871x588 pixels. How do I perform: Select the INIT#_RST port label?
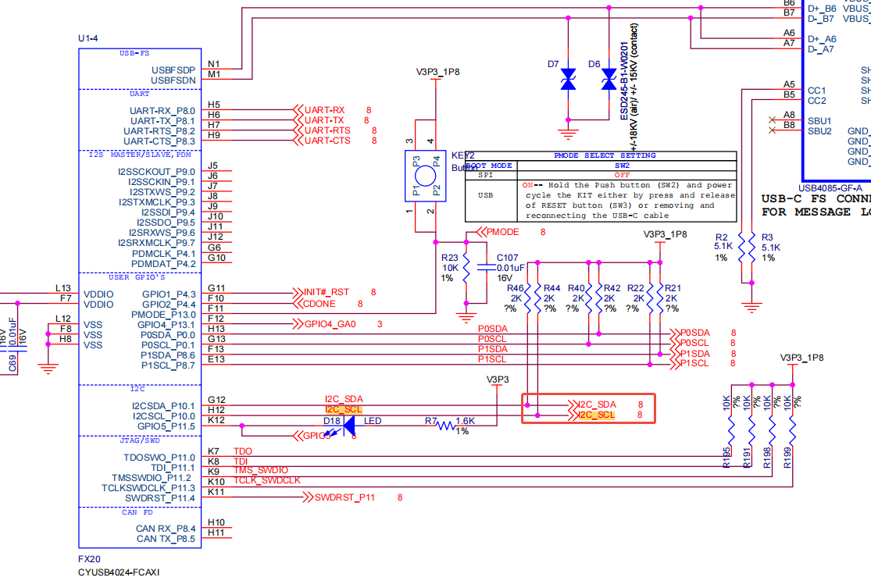327,292
